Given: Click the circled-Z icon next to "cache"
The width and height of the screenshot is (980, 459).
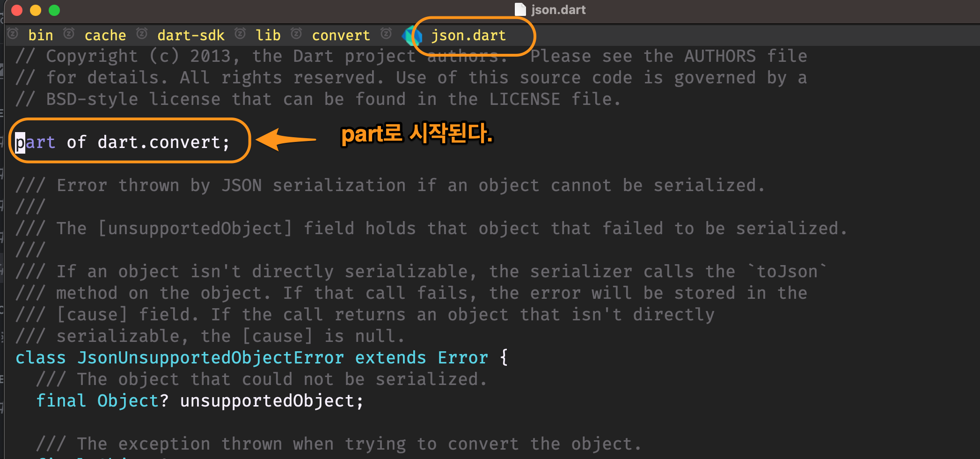Looking at the screenshot, I should 69,34.
